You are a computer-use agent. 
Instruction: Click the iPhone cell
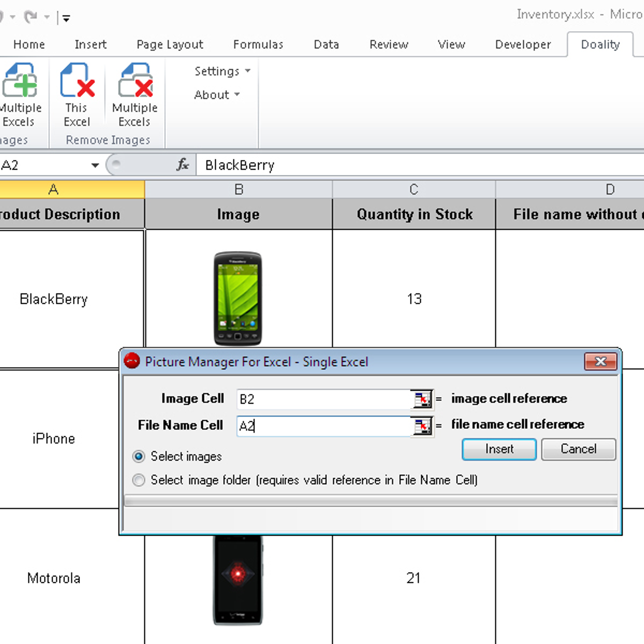(x=59, y=438)
